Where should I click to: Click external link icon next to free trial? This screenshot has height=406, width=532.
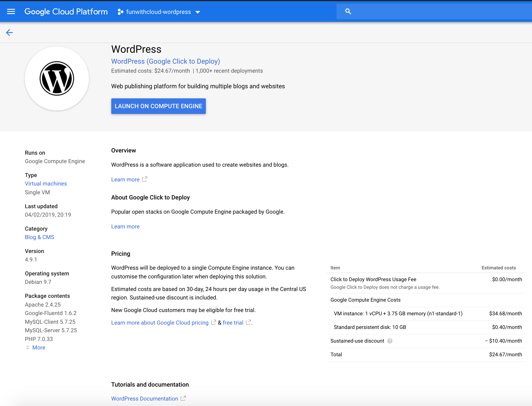point(248,322)
